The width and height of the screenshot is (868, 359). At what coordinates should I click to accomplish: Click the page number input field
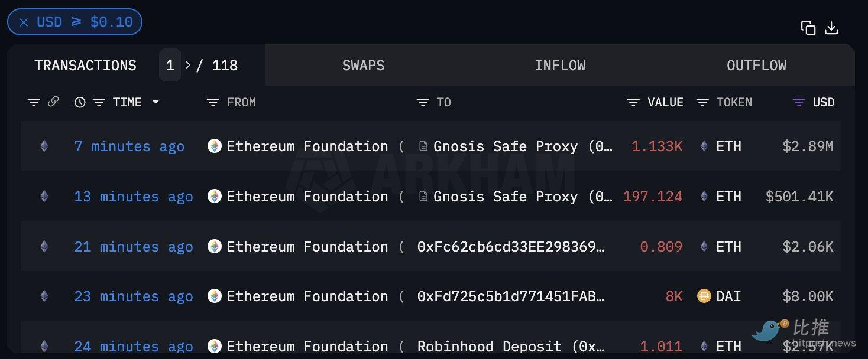click(170, 66)
